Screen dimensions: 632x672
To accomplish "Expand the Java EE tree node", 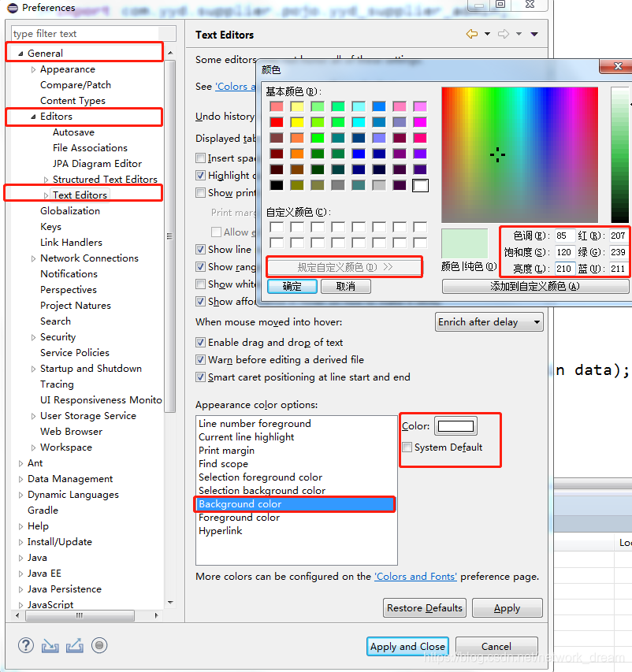I will pos(20,574).
